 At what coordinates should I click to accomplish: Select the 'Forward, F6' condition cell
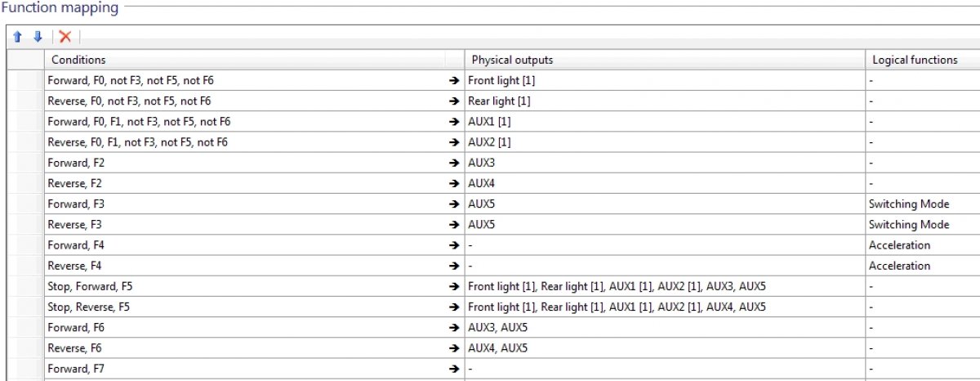(x=244, y=328)
